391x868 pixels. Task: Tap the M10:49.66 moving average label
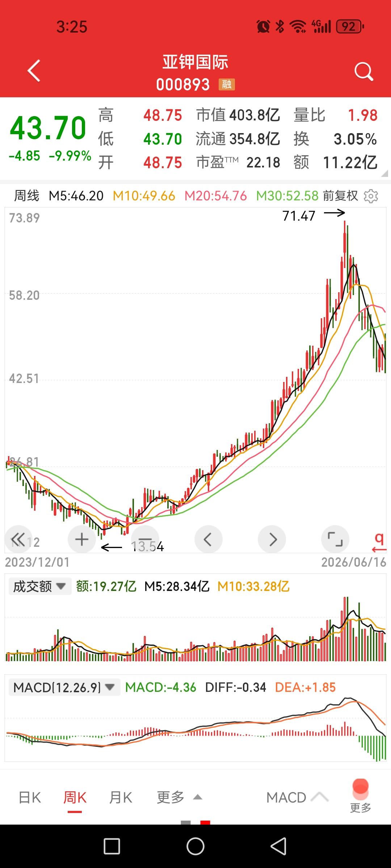(x=144, y=196)
